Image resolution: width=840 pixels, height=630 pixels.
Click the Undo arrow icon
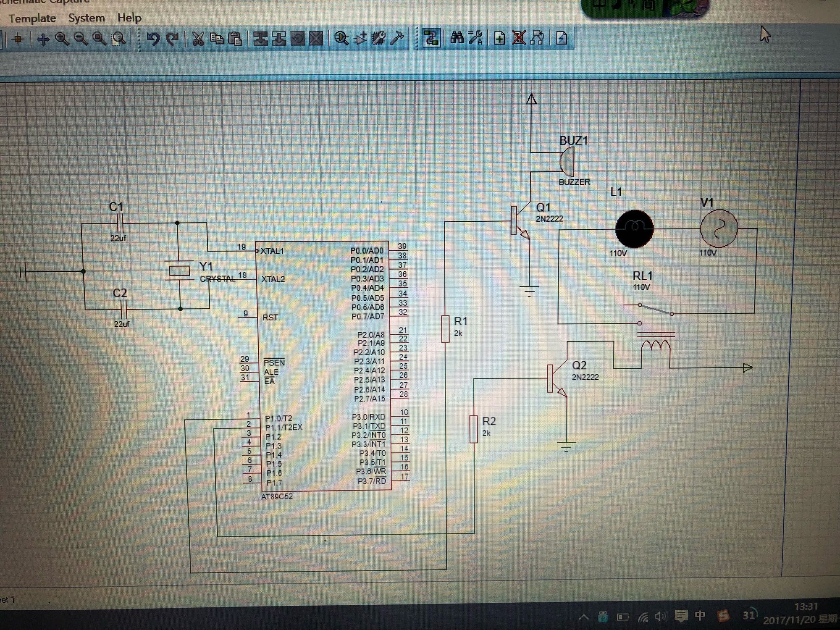point(153,39)
